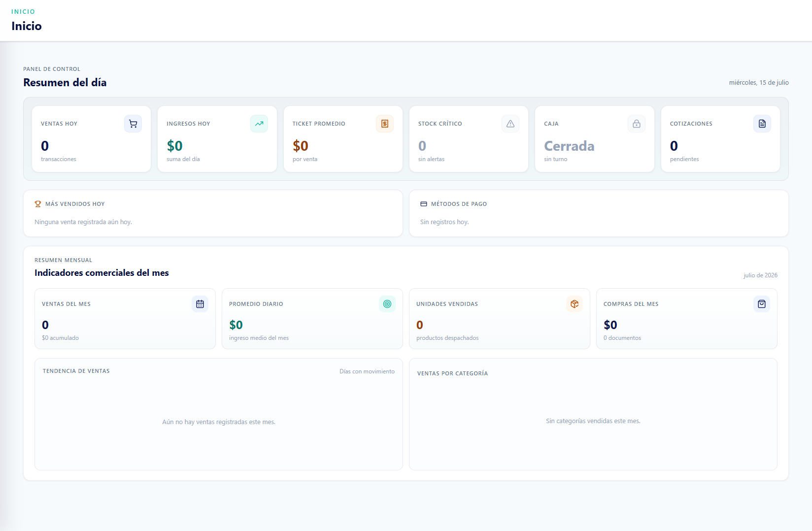
Task: Click the shopping cart icon in Ventas Hoy
Action: pos(133,124)
